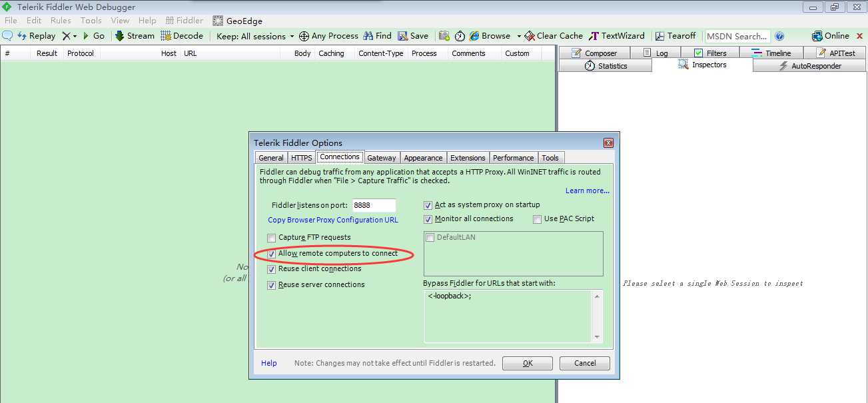Open Keep: All sessions dropdown
The width and height of the screenshot is (868, 403).
(x=255, y=36)
